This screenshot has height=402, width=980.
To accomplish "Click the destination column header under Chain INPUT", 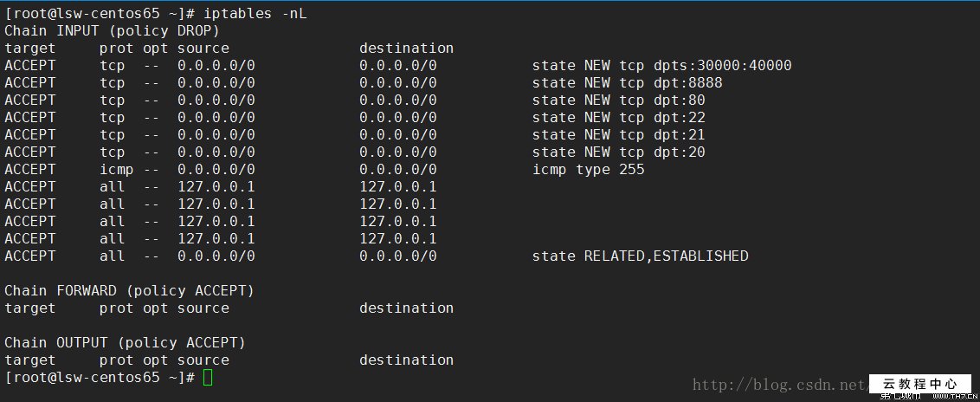I will [x=406, y=49].
